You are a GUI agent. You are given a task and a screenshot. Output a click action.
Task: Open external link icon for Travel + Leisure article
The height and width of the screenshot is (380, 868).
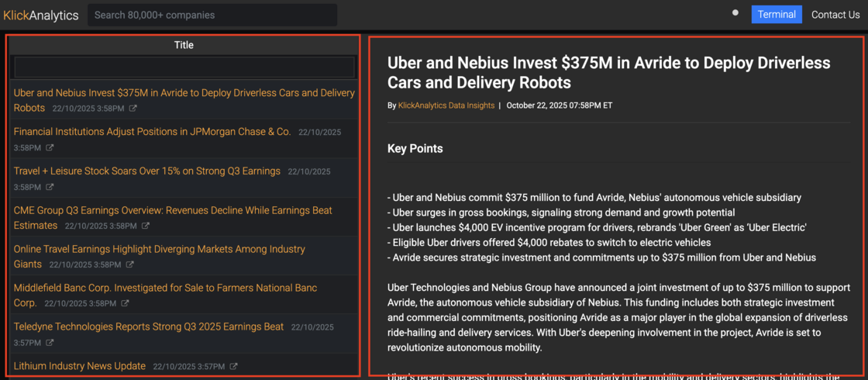coord(50,187)
